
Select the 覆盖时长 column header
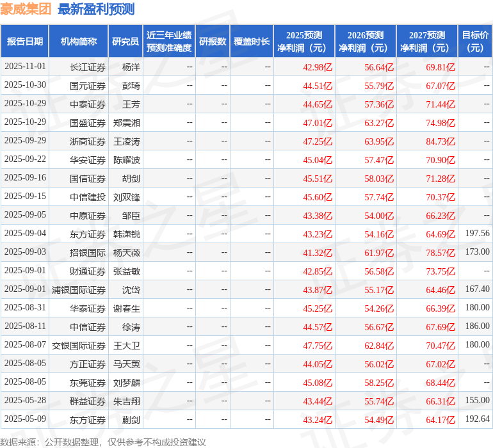(x=252, y=42)
